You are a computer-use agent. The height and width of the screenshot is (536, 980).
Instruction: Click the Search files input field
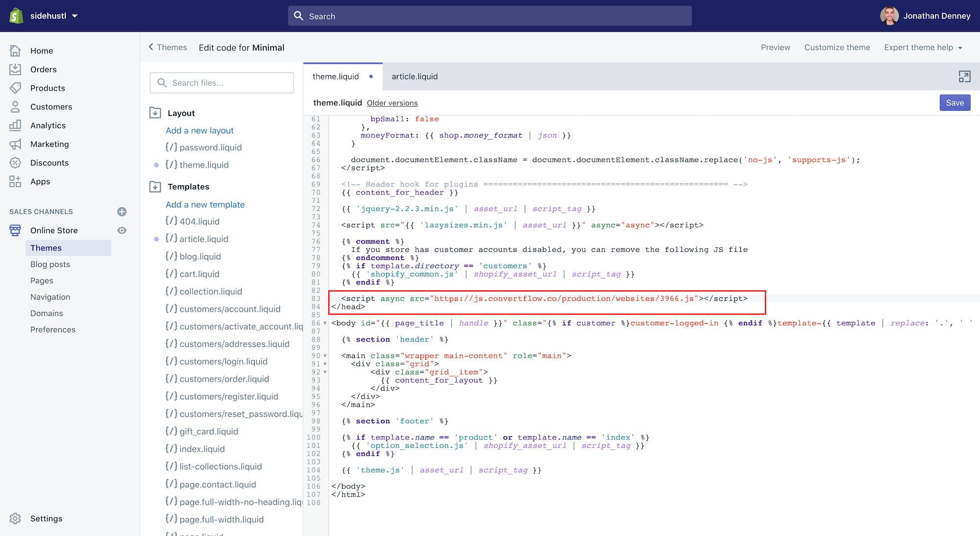(x=222, y=83)
